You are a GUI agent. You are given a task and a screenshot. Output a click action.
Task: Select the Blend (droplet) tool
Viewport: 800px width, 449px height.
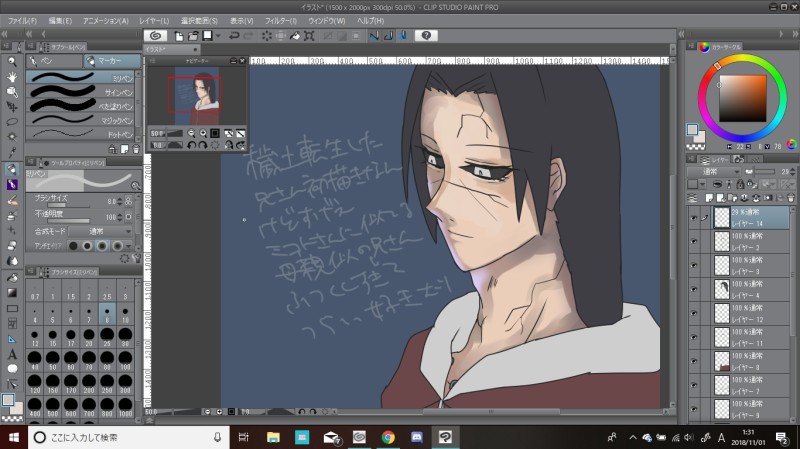[x=12, y=261]
